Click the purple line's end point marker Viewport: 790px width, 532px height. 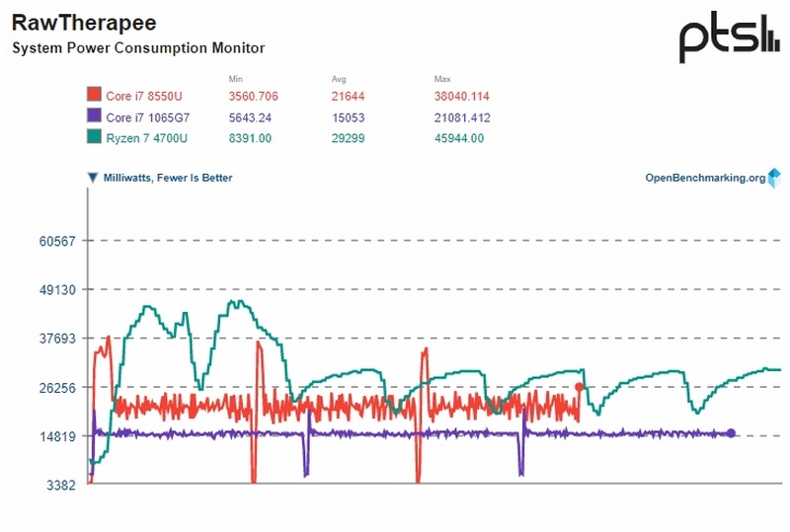(731, 433)
